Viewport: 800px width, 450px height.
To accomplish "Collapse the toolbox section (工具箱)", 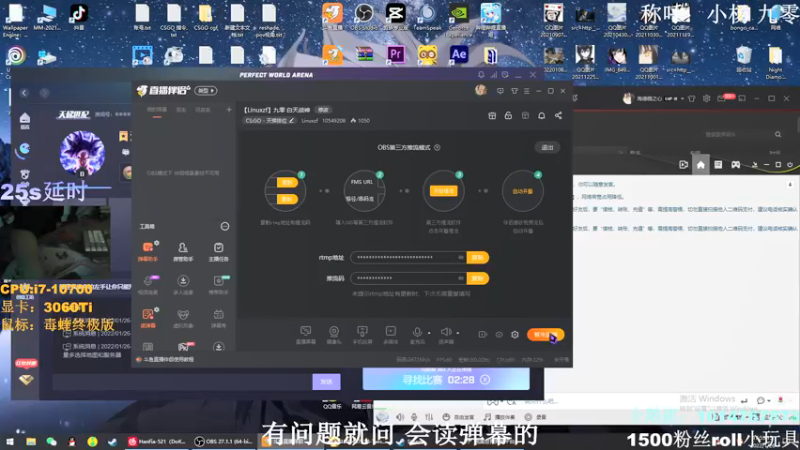I will [x=224, y=226].
